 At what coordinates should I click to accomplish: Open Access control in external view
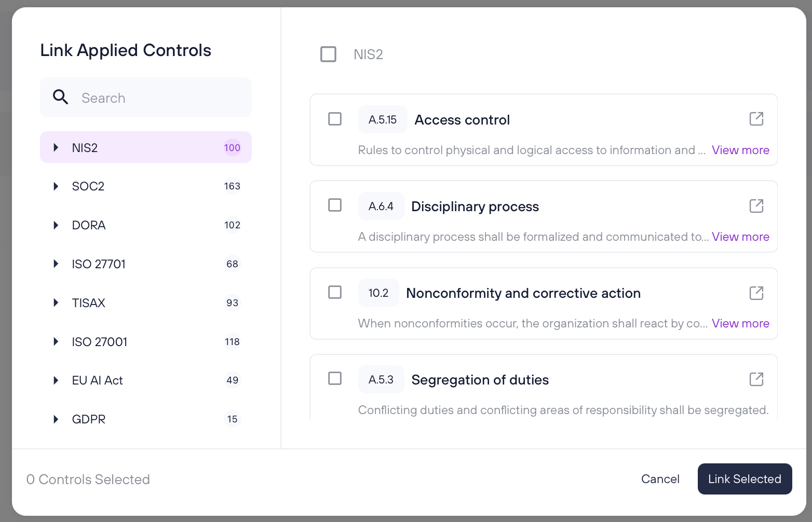[756, 119]
